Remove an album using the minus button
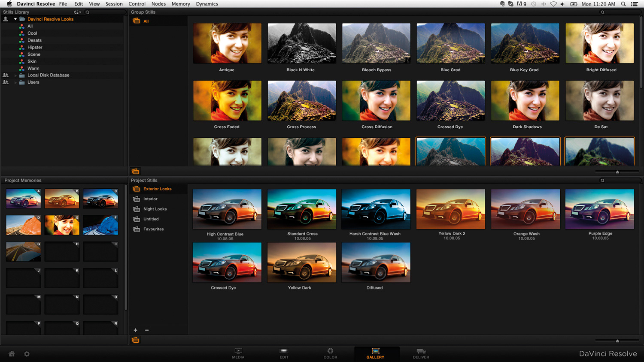 coord(147,330)
